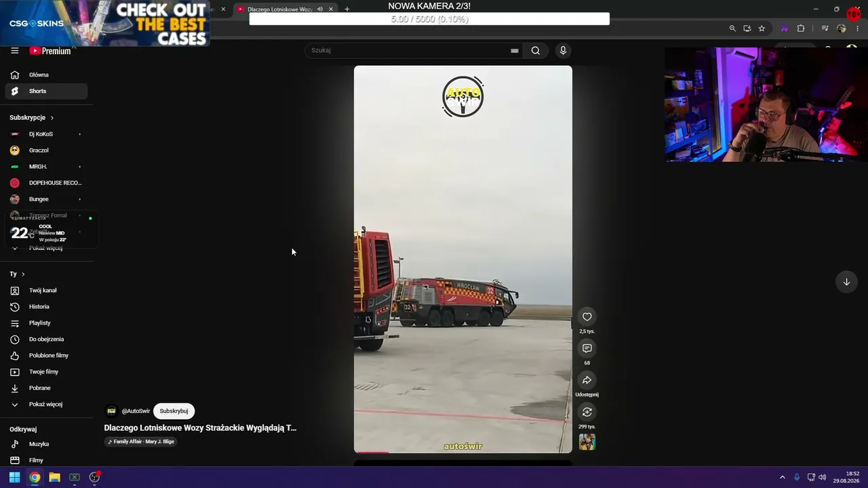
Task: Open the taskbar clock showing 18:52
Action: (846, 477)
